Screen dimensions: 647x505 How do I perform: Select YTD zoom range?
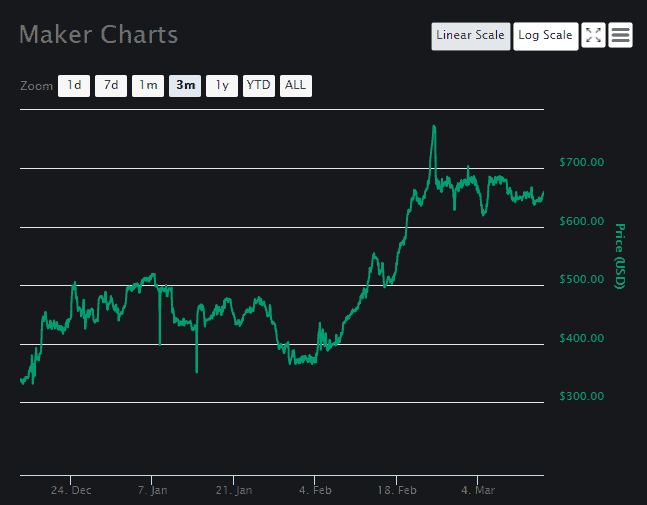pos(259,86)
